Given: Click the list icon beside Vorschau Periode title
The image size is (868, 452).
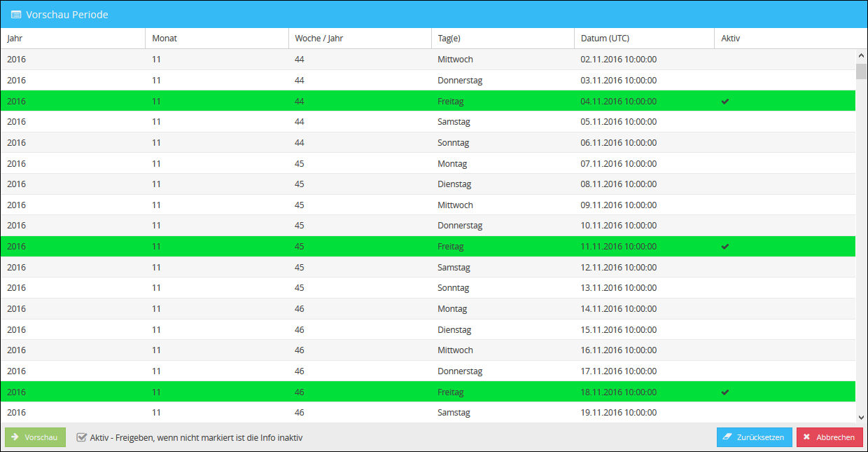Looking at the screenshot, I should (16, 15).
